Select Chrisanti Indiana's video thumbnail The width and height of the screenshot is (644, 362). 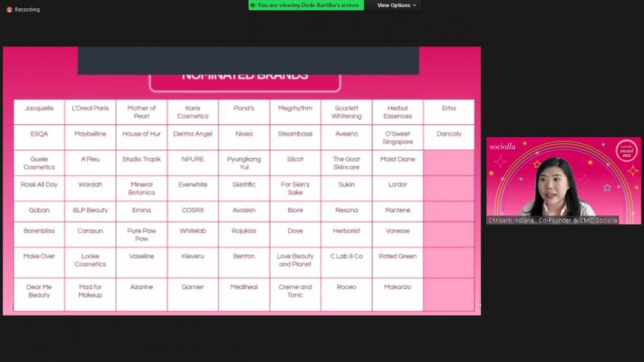563,181
